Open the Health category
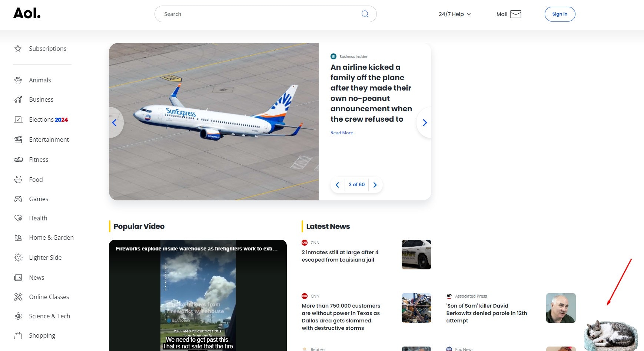The height and width of the screenshot is (351, 644). point(38,218)
